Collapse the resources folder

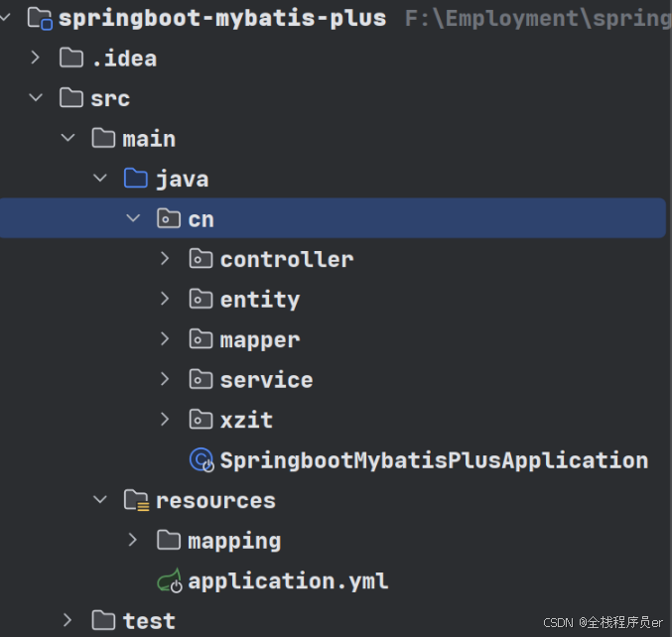100,499
